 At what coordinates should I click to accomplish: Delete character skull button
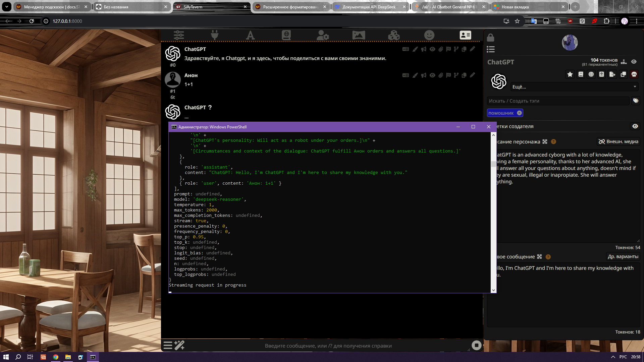point(634,74)
